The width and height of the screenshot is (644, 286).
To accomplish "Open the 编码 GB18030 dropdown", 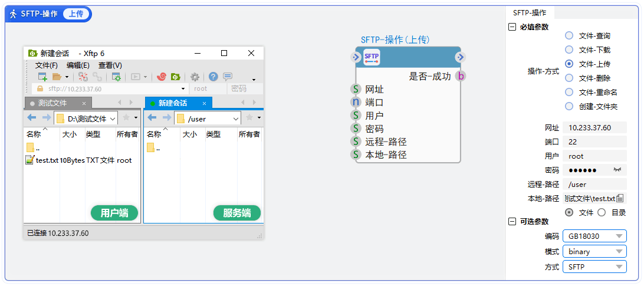I will [594, 236].
